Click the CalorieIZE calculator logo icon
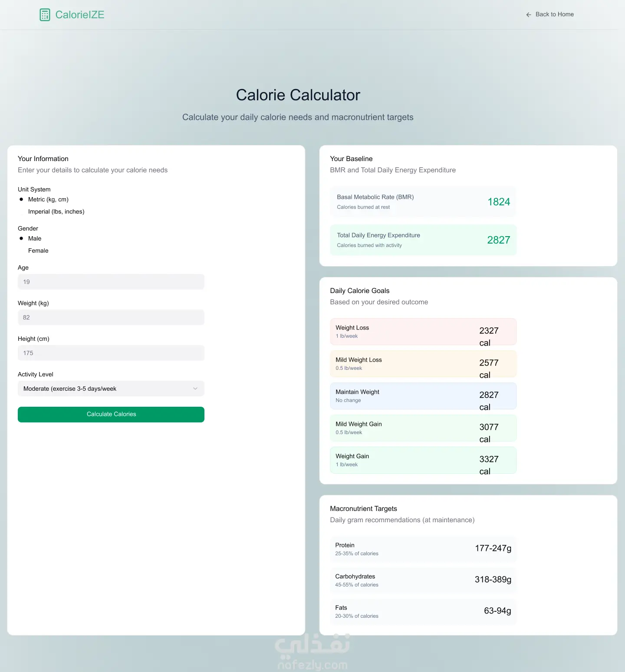 pyautogui.click(x=45, y=15)
